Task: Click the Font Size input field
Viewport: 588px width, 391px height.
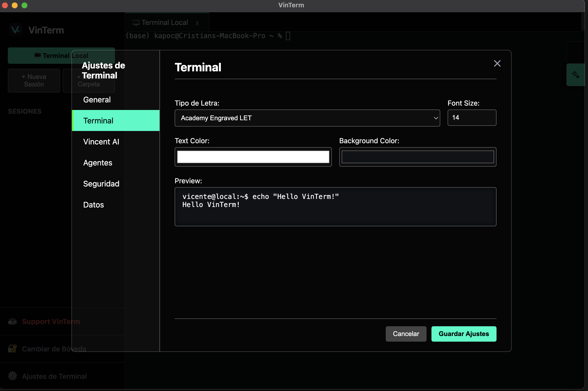Action: [x=472, y=118]
